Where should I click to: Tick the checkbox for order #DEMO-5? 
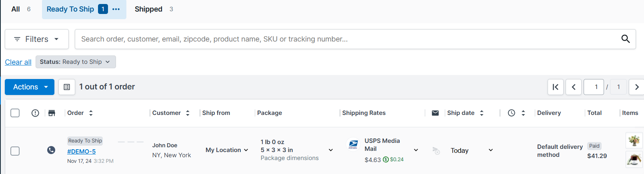tap(15, 151)
